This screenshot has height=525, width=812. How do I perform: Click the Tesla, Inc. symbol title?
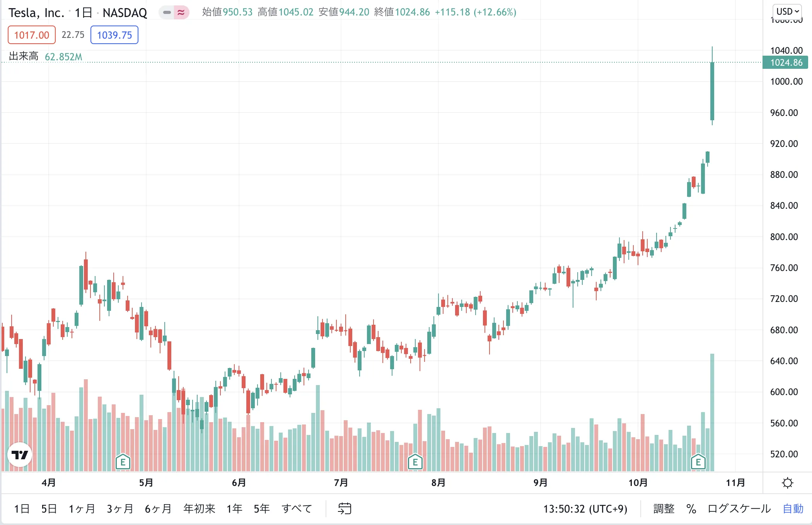[x=36, y=13]
